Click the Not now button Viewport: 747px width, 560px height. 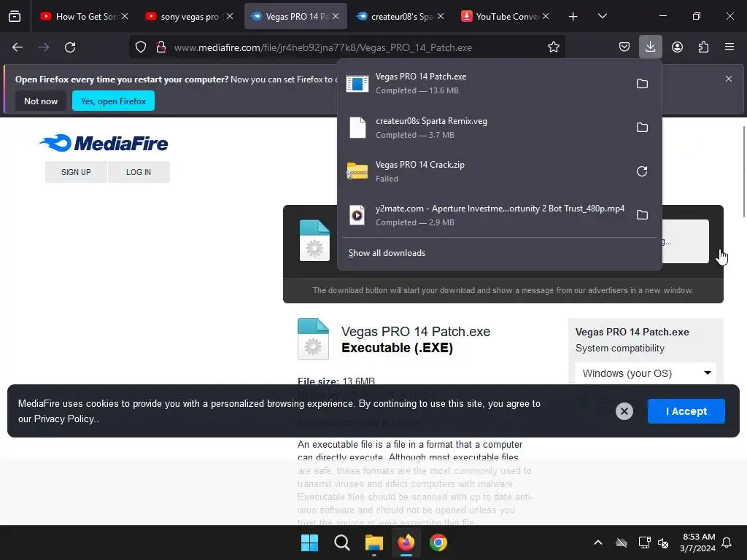pyautogui.click(x=41, y=101)
